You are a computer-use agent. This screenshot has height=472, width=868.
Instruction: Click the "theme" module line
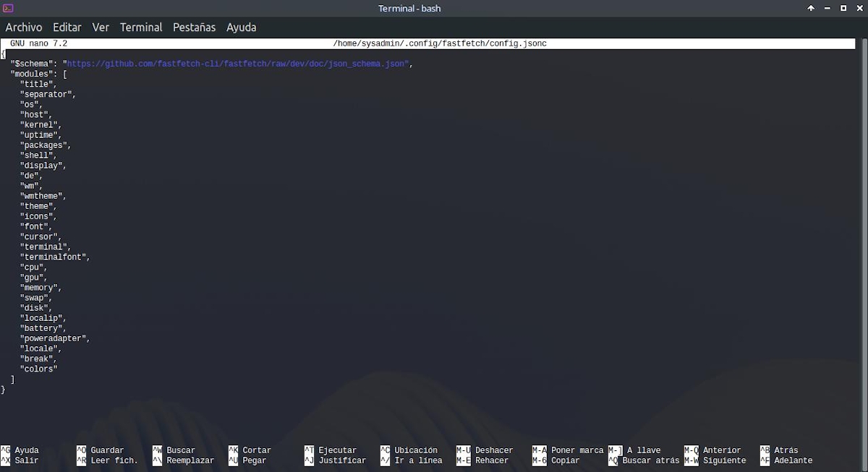point(38,206)
